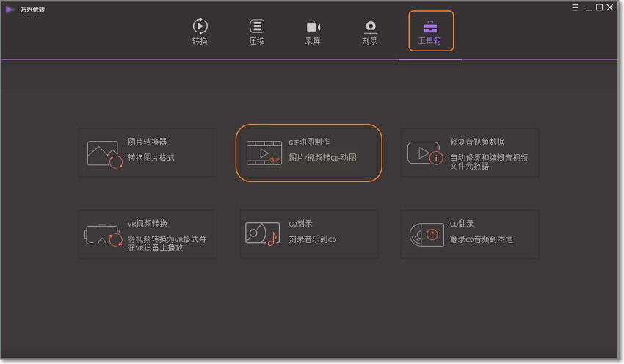Click the CD ripper upload-arrow icon
This screenshot has height=364, width=624.
tap(427, 235)
